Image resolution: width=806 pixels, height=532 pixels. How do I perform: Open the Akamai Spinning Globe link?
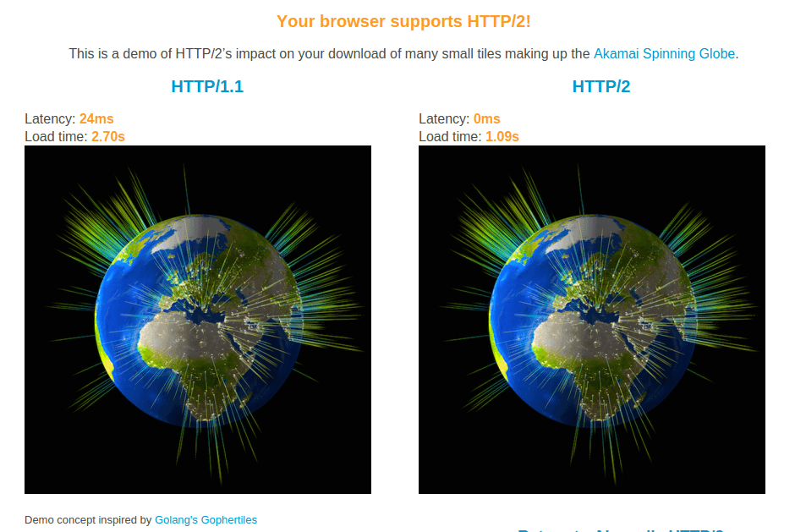coord(664,53)
